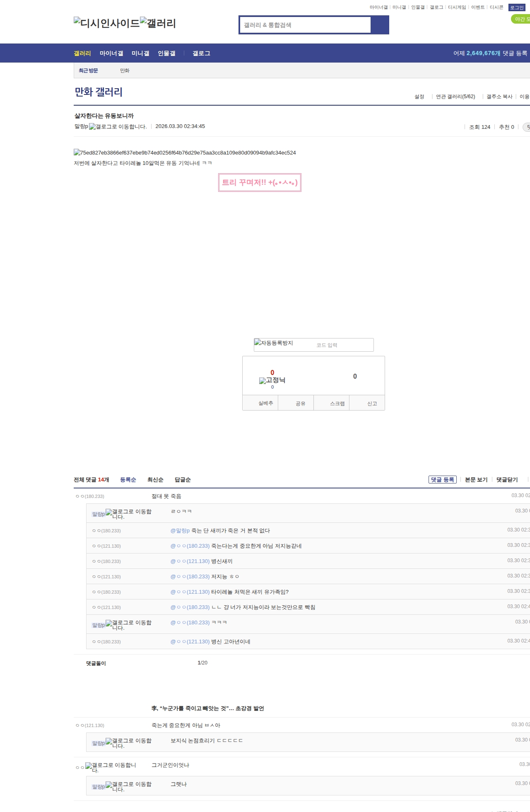Click the 말랑p nickname on the 'ㄹㅇㅋㅋ' reply
This screenshot has height=812, width=530.
pos(99,514)
